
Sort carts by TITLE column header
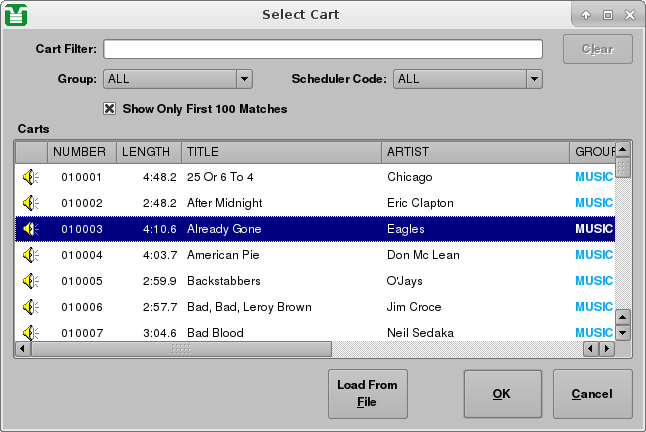click(x=281, y=152)
